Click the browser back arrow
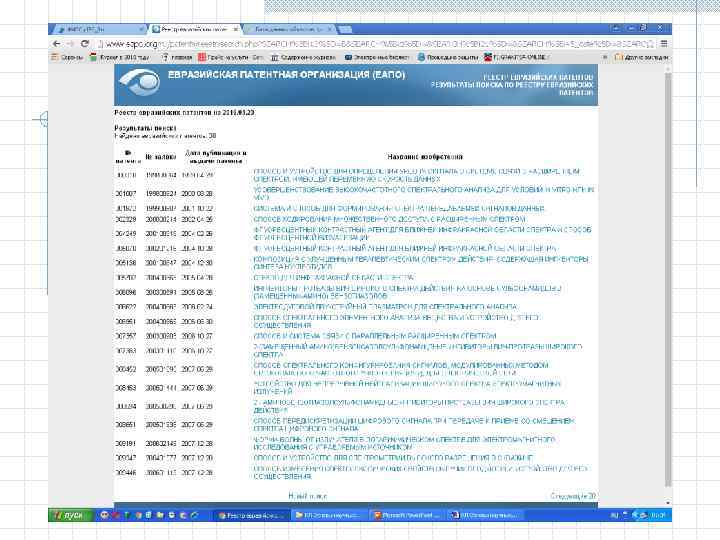This screenshot has height=540, width=720. pos(56,44)
